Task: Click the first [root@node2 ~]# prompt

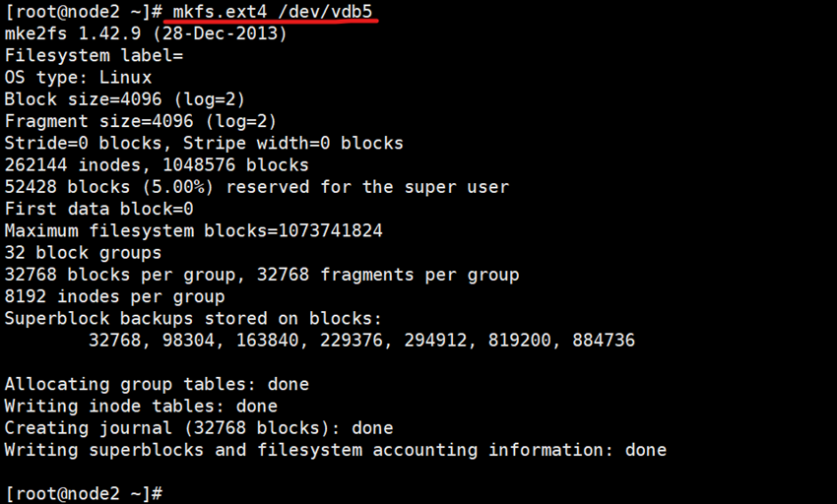Action: (x=83, y=12)
